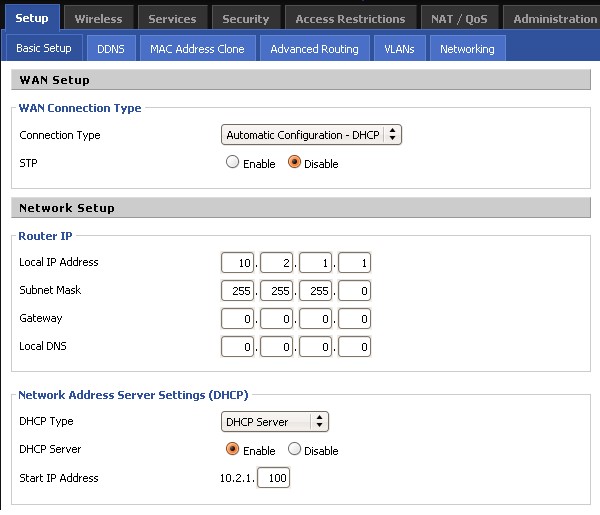The height and width of the screenshot is (515, 600).
Task: Click the Gateway label
Action: coord(41,318)
